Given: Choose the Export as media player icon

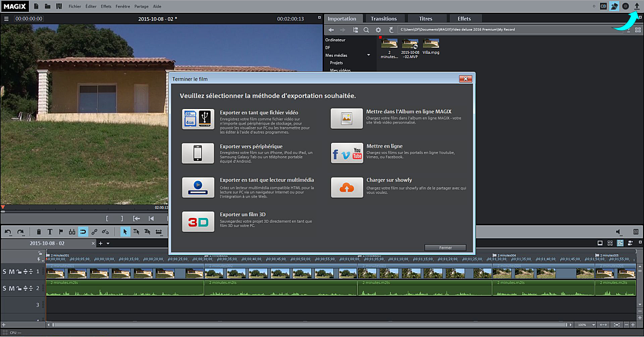Looking at the screenshot, I should tap(198, 187).
